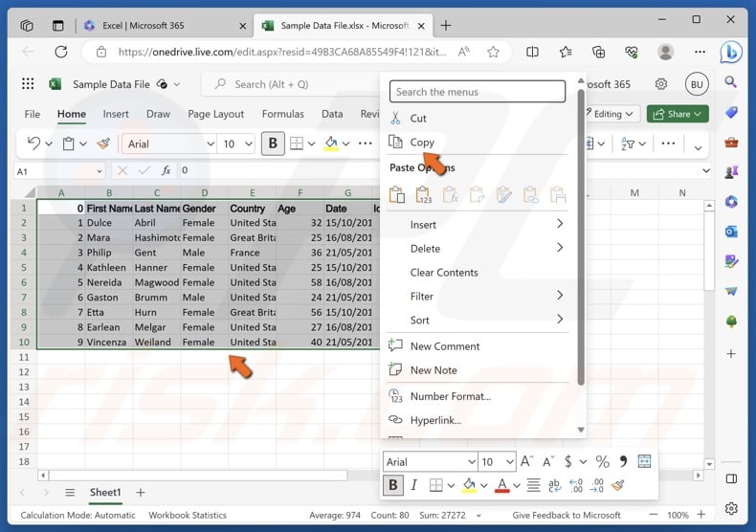756x532 pixels.
Task: Click the BU account avatar
Action: (697, 84)
